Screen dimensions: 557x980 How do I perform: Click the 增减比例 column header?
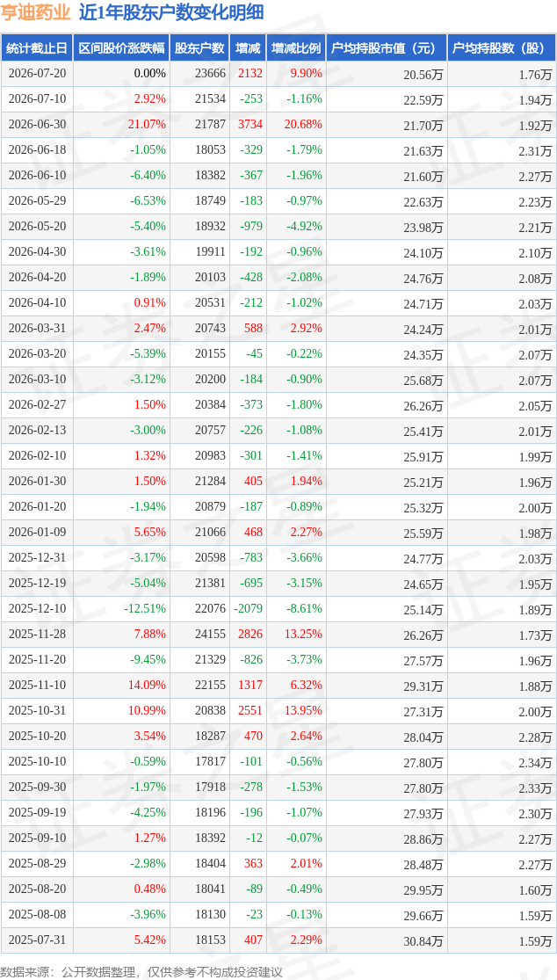click(296, 48)
